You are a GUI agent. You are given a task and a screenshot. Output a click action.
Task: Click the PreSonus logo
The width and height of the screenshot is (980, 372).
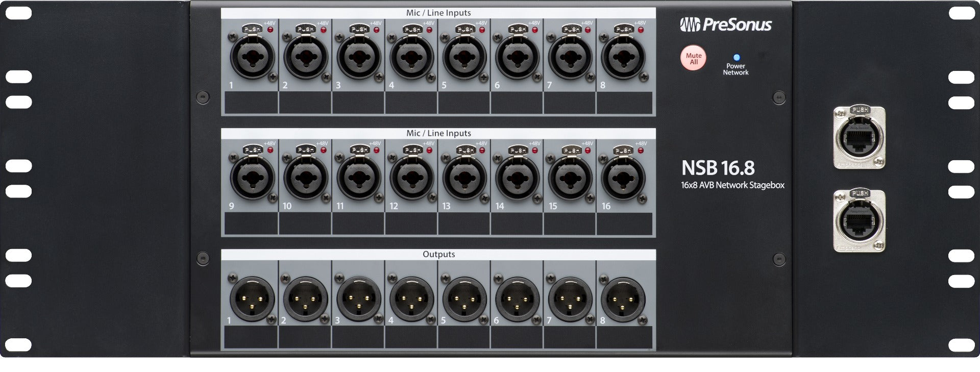(725, 24)
